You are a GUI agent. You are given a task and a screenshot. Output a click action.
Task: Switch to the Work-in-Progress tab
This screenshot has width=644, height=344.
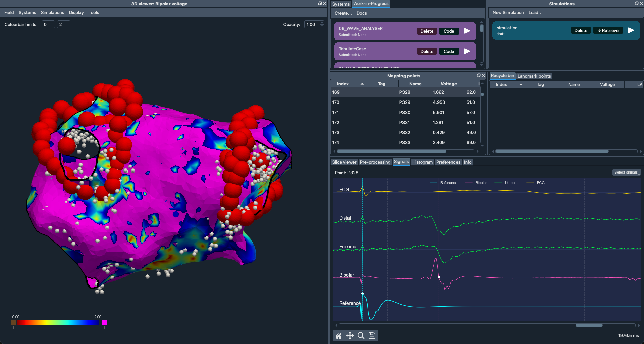click(371, 4)
